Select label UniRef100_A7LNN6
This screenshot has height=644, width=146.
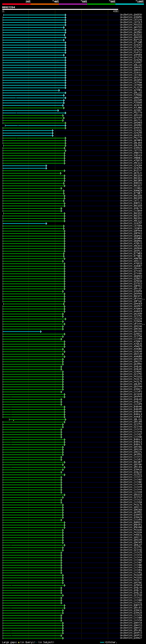[131, 108]
